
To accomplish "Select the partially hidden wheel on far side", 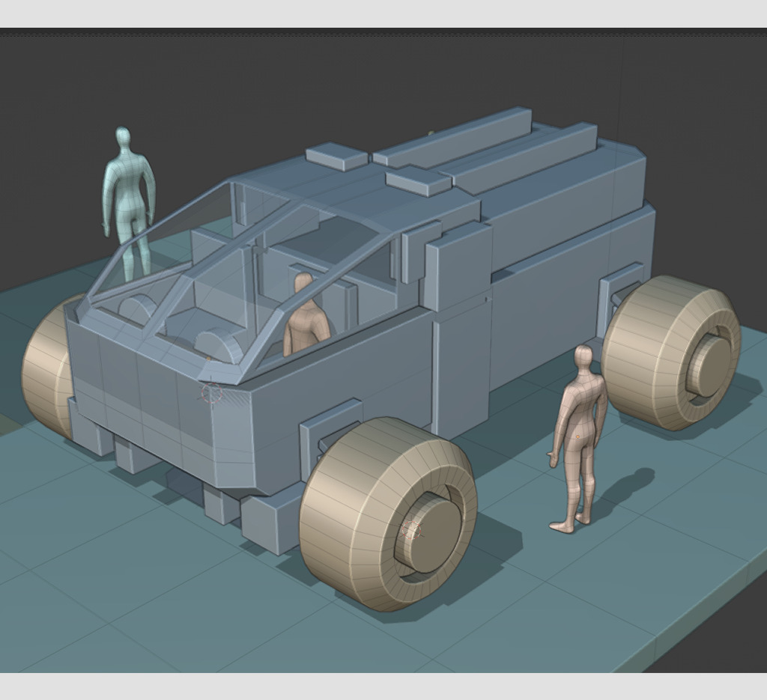I will pos(46,368).
